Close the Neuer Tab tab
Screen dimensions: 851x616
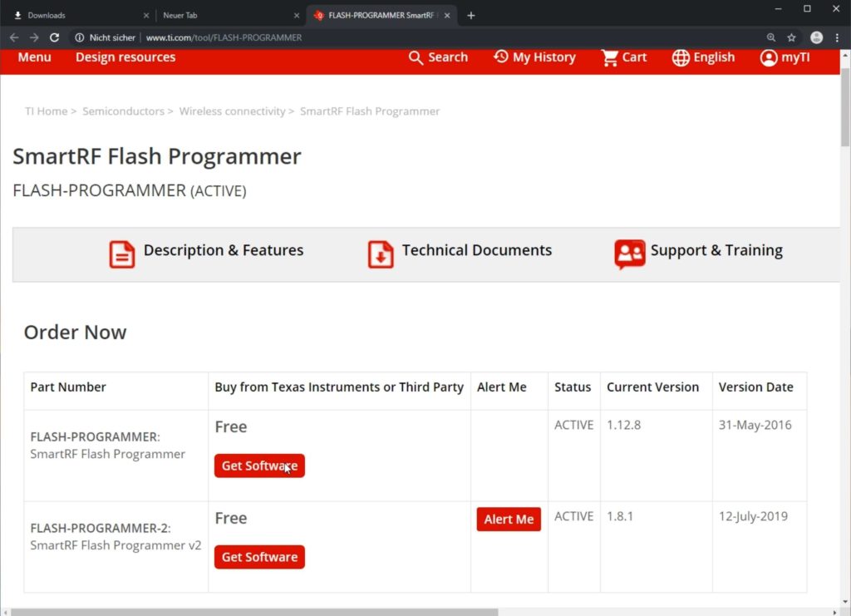297,15
